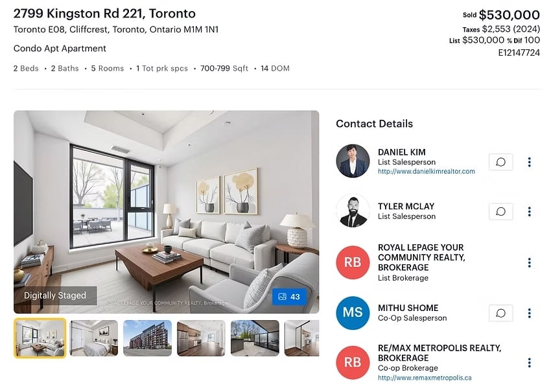Select the MS avatar for Mithu Shome
Image resolution: width=551 pixels, height=392 pixels.
point(353,312)
